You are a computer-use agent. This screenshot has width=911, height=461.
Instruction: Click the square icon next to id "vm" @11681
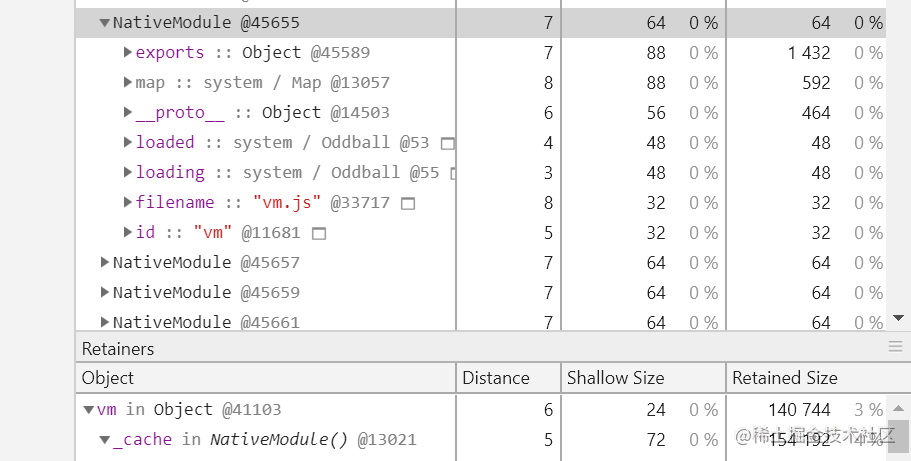pos(319,233)
